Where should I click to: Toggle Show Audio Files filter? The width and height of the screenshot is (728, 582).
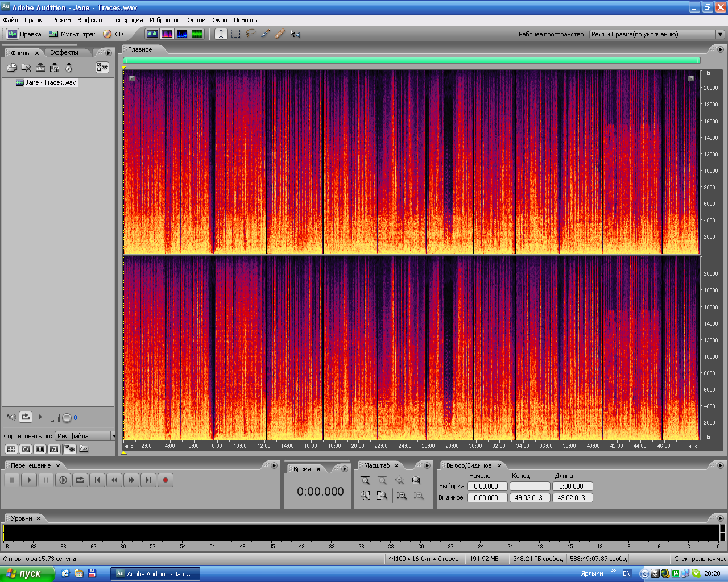[x=11, y=449]
